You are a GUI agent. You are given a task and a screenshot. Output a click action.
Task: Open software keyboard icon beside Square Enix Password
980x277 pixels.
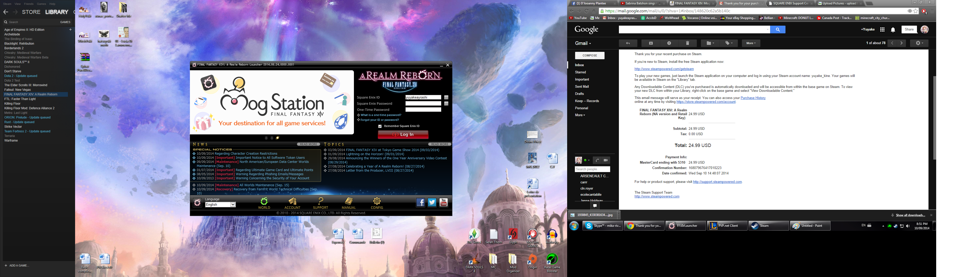[x=446, y=104]
